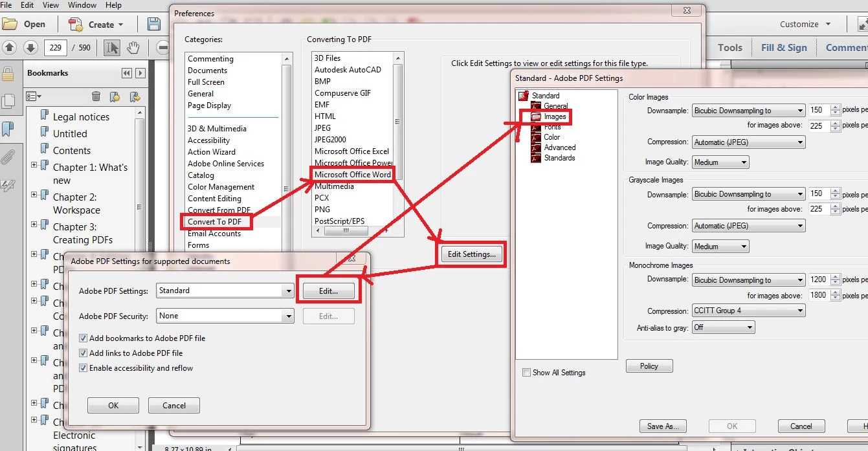Select Microsoft Office Word file type
This screenshot has height=451, width=868.
353,175
